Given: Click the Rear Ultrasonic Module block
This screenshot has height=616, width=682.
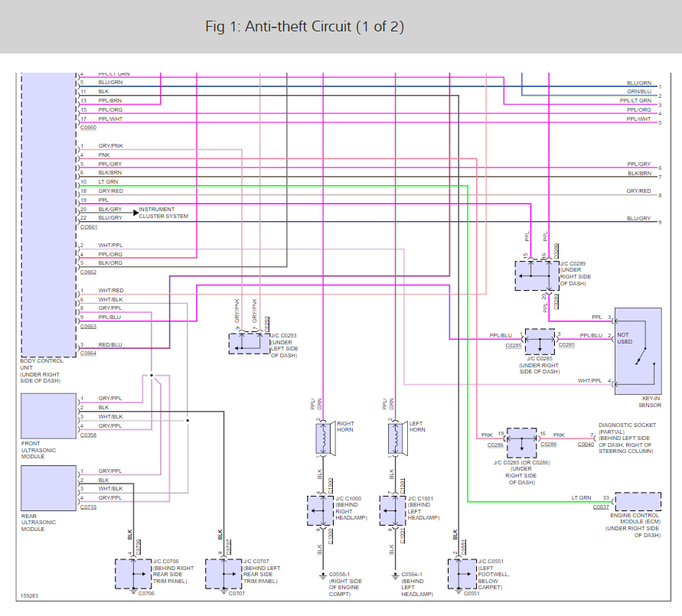Looking at the screenshot, I should (49, 488).
